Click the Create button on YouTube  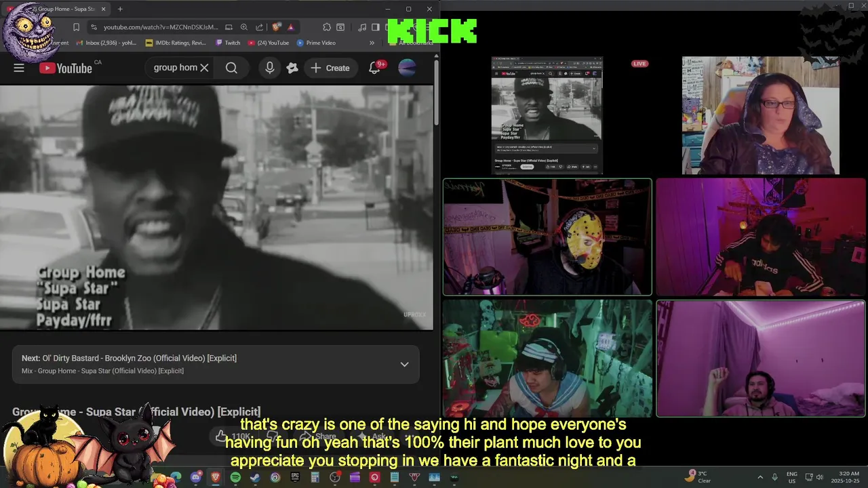pyautogui.click(x=330, y=68)
